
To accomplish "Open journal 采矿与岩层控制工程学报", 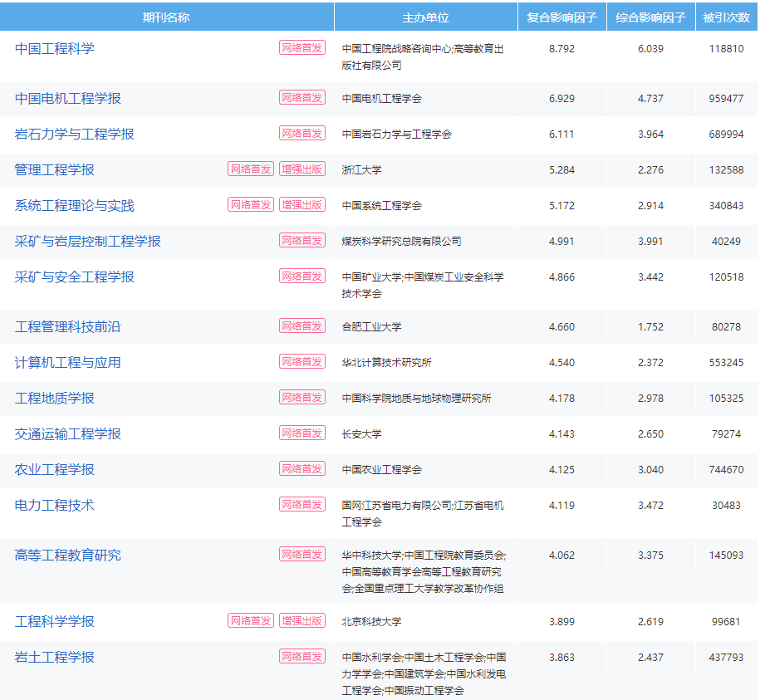I will click(88, 241).
